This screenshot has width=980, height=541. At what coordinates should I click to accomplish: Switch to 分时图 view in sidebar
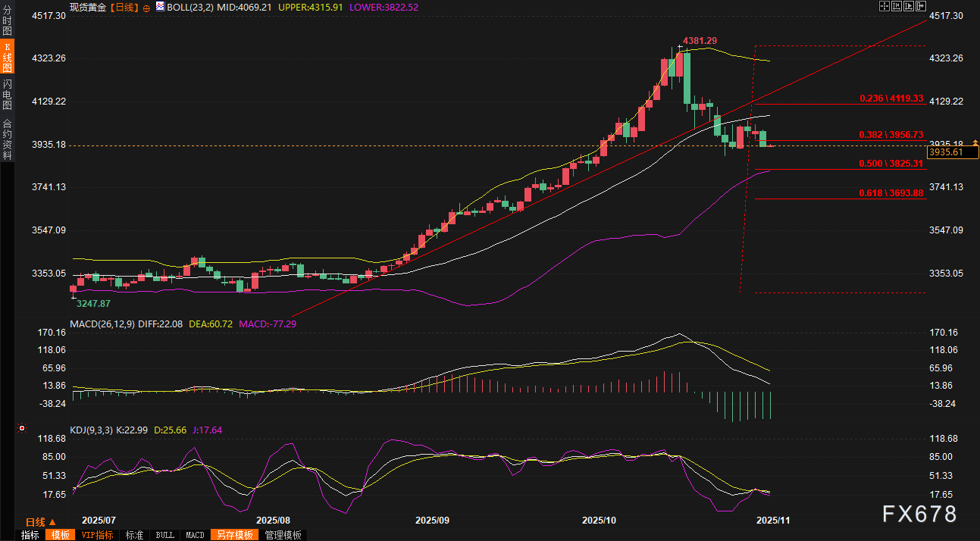pos(8,20)
